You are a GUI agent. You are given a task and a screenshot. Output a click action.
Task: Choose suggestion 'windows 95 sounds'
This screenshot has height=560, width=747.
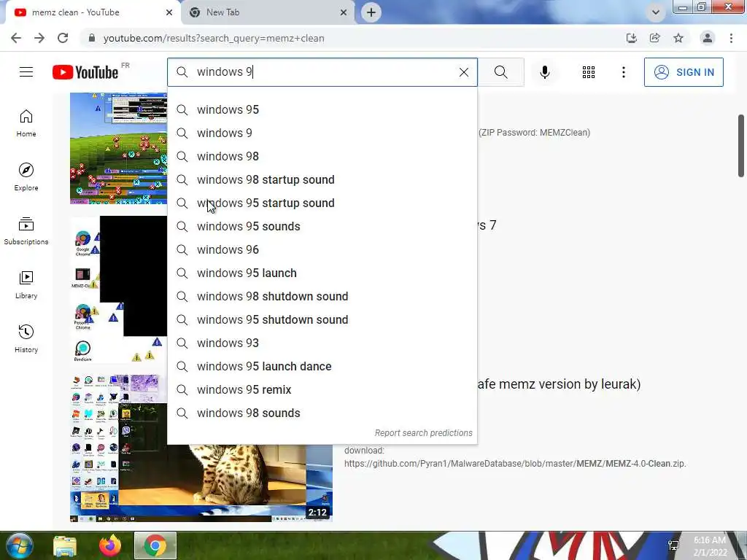pyautogui.click(x=322, y=226)
